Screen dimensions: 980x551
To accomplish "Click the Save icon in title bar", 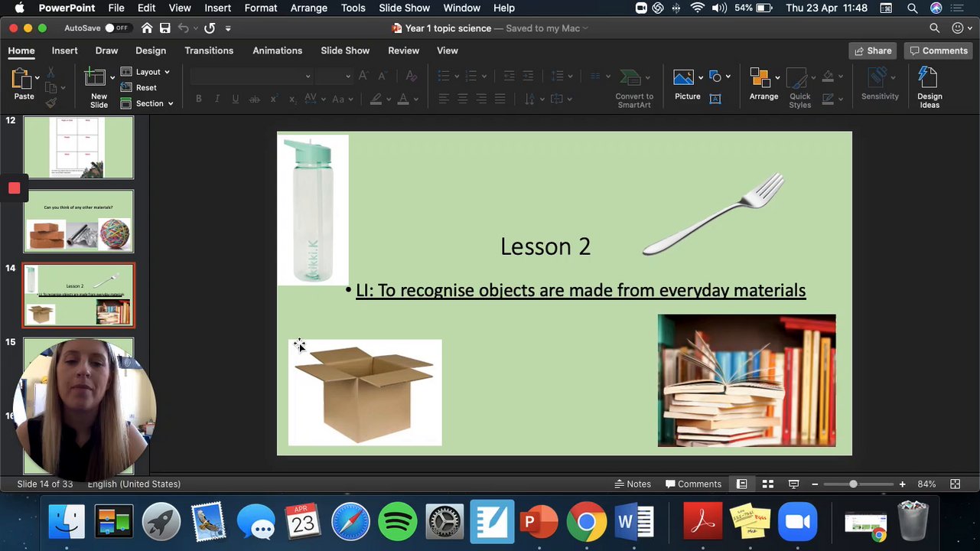I will [x=164, y=28].
